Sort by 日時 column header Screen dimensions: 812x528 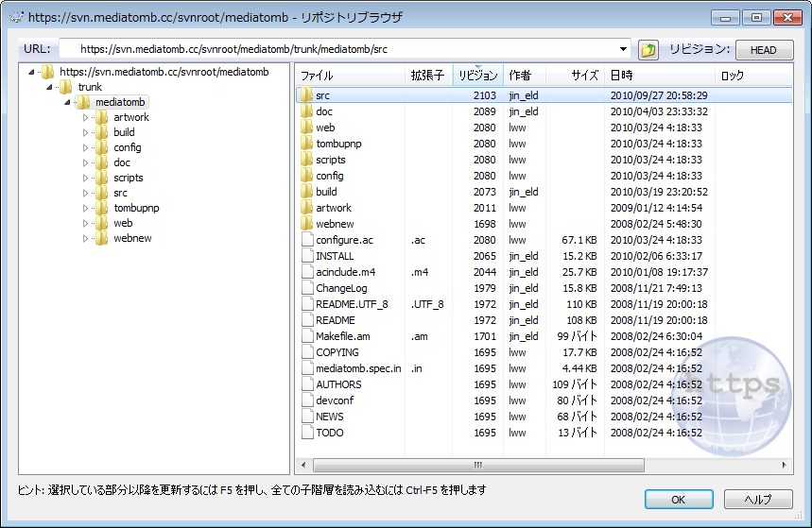[x=659, y=76]
